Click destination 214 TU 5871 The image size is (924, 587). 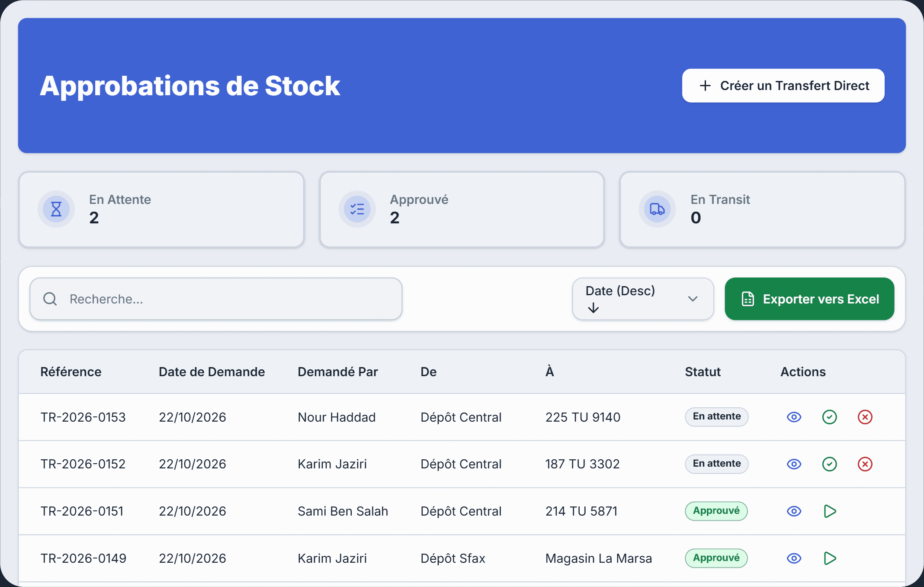coord(581,511)
